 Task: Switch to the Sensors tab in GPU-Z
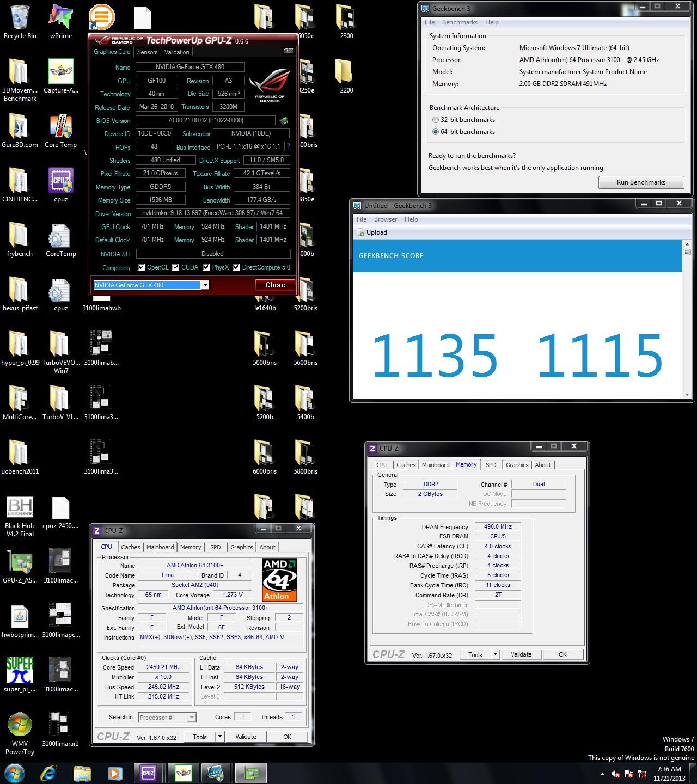147,52
